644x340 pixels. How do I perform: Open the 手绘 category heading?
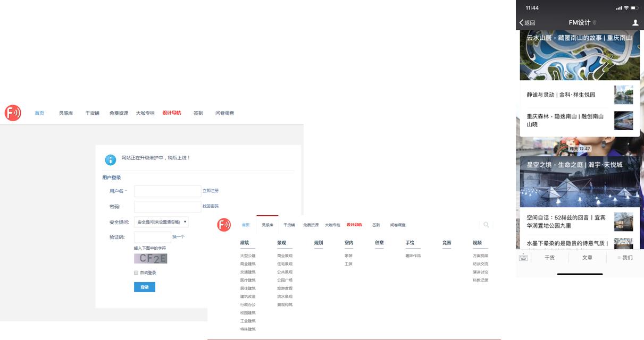[410, 243]
